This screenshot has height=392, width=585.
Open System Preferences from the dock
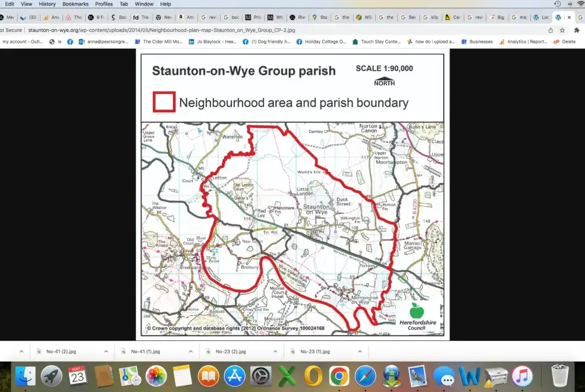260,376
